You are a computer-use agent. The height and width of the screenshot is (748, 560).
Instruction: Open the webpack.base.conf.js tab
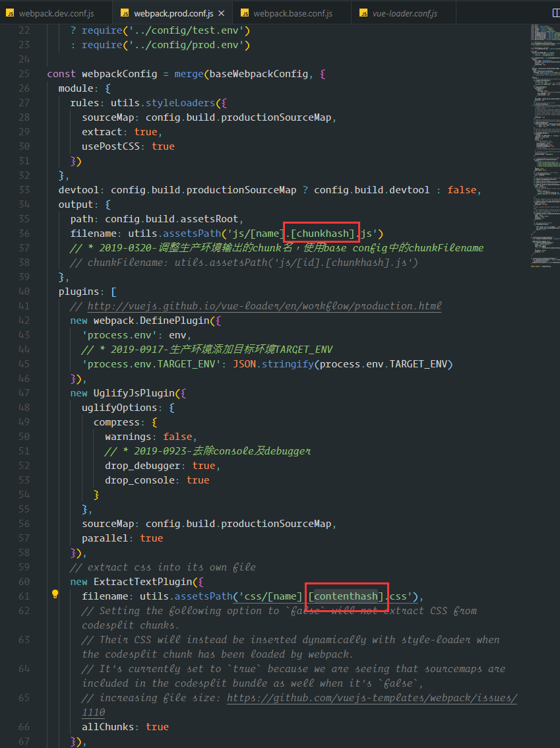coord(292,13)
